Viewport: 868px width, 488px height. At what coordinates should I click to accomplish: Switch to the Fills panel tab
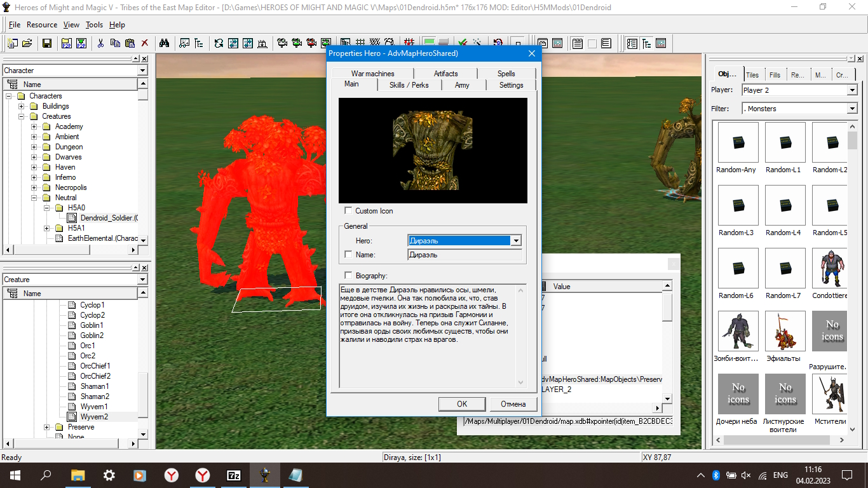pos(775,74)
